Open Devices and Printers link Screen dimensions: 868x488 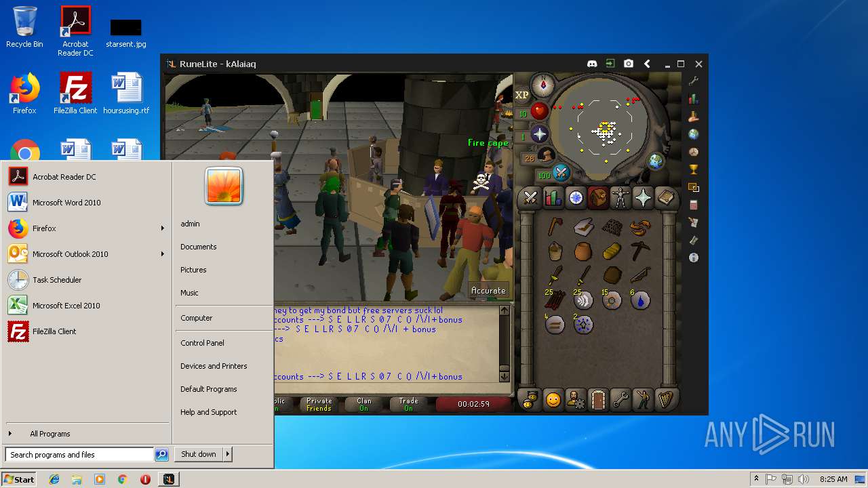[x=214, y=366]
